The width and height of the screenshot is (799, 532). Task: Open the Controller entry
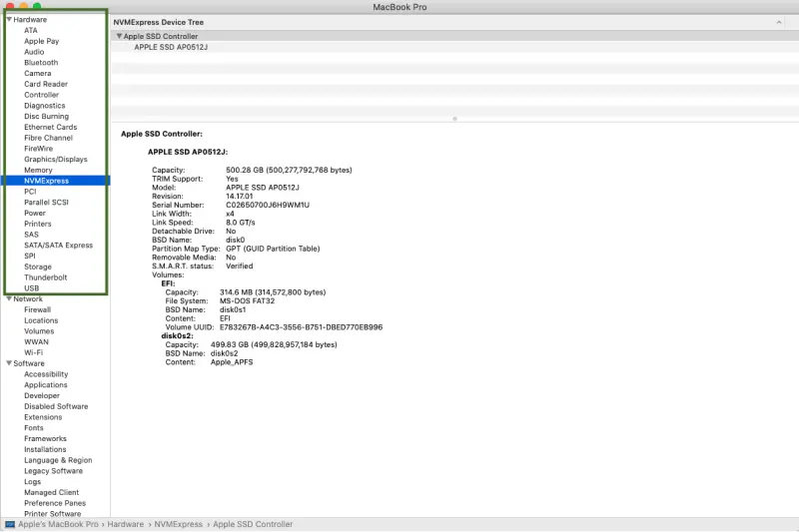click(41, 95)
